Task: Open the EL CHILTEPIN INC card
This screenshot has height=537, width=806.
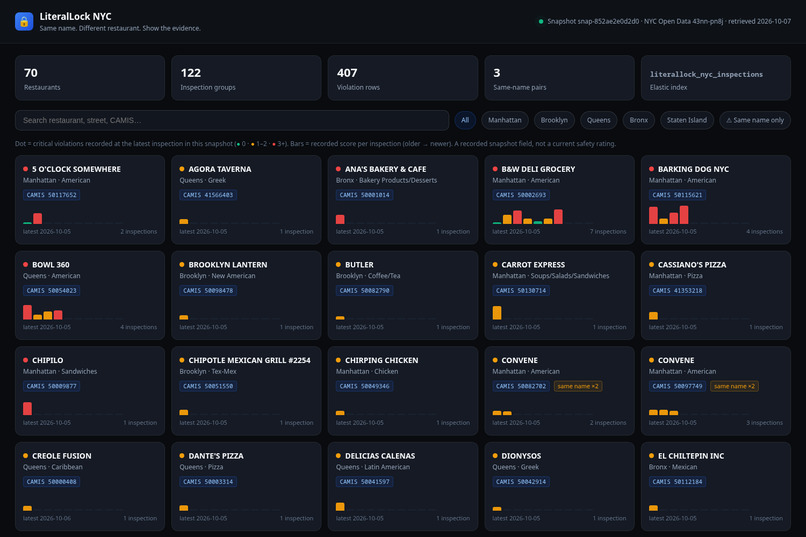Action: tap(716, 486)
